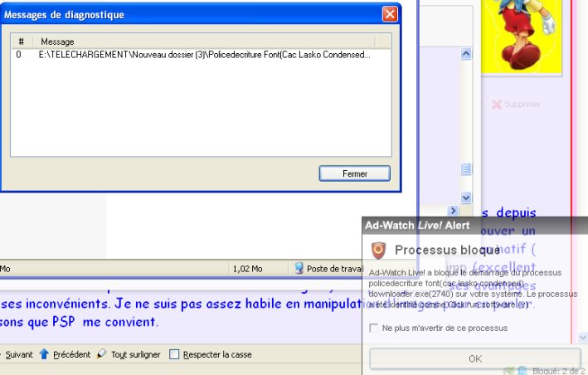Image resolution: width=588 pixels, height=375 pixels.
Task: Click the 1,02 Mo status bar entry
Action: [x=247, y=269]
